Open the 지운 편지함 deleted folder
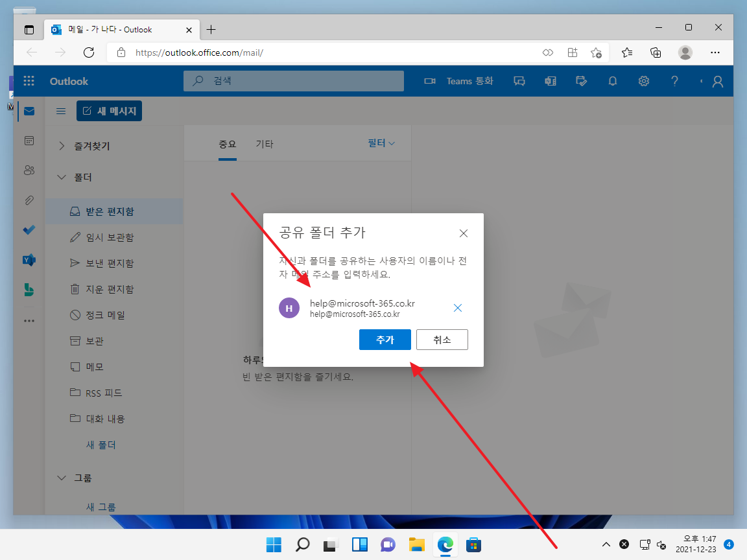 114,289
